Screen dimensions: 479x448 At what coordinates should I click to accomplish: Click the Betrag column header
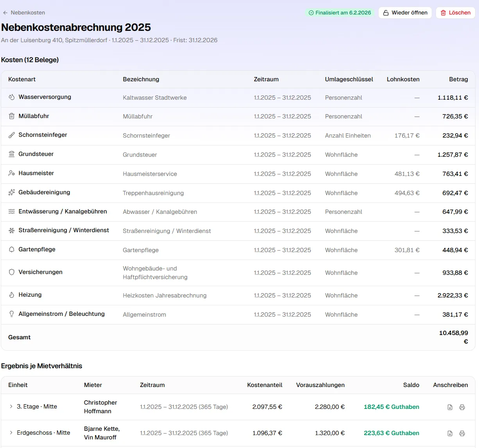458,79
